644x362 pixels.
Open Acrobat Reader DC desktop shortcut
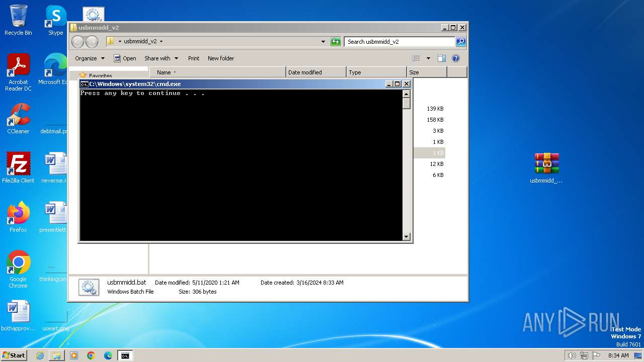click(x=18, y=72)
